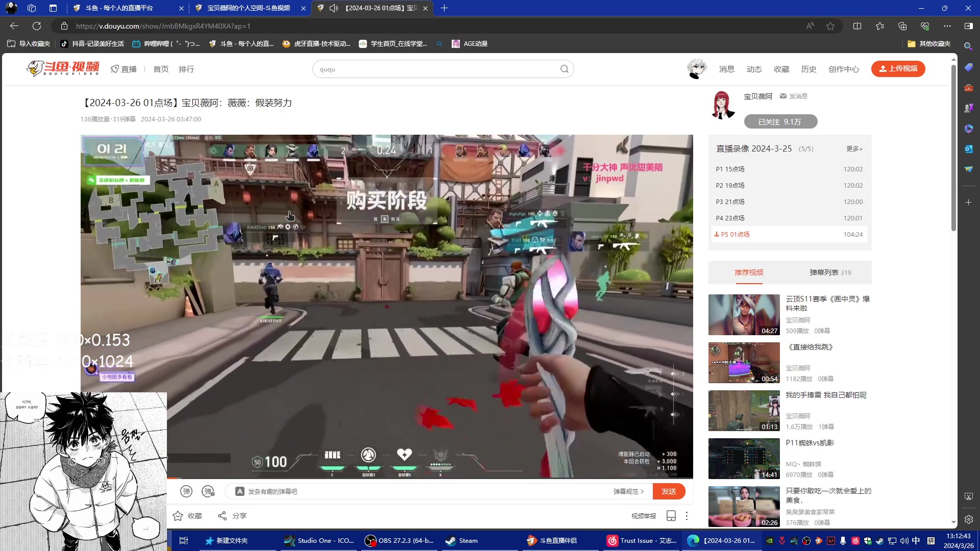This screenshot has width=980, height=551.
Task: Open 历史 watch history
Action: 809,69
